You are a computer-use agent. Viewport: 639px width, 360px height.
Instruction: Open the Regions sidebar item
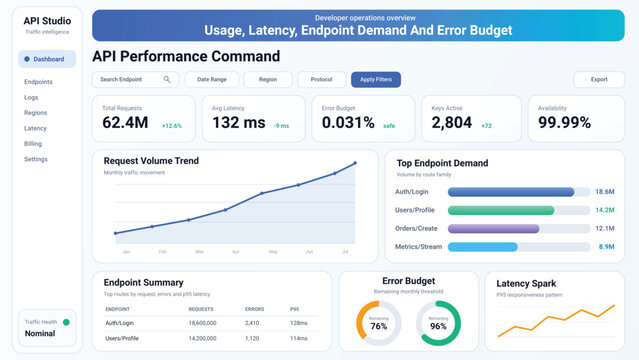[x=35, y=113]
